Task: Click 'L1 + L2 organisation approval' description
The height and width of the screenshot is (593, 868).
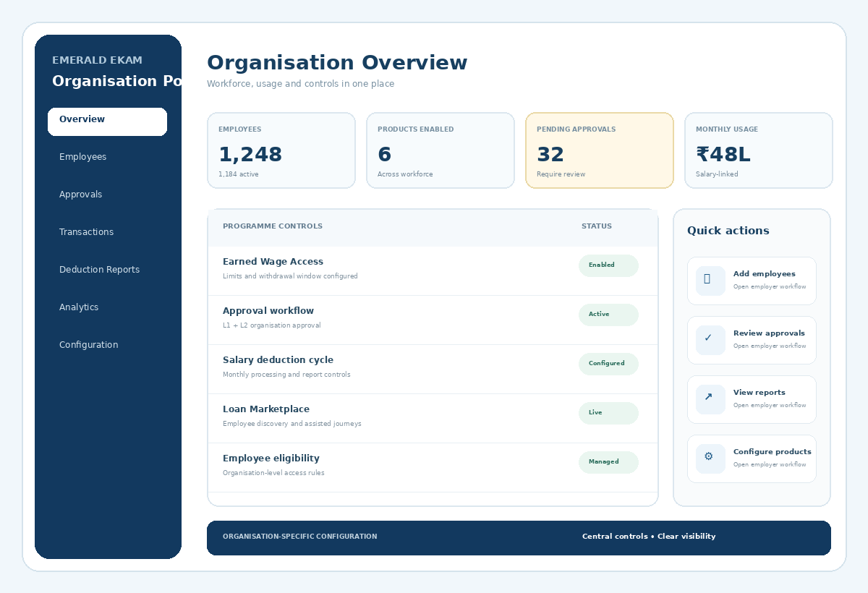Action: [271, 325]
